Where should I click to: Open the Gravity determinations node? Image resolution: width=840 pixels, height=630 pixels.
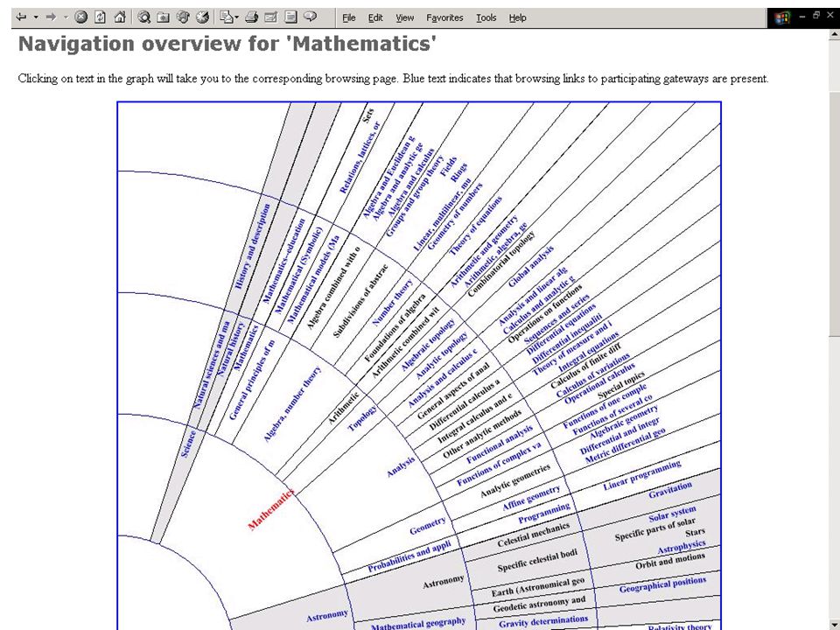click(543, 622)
